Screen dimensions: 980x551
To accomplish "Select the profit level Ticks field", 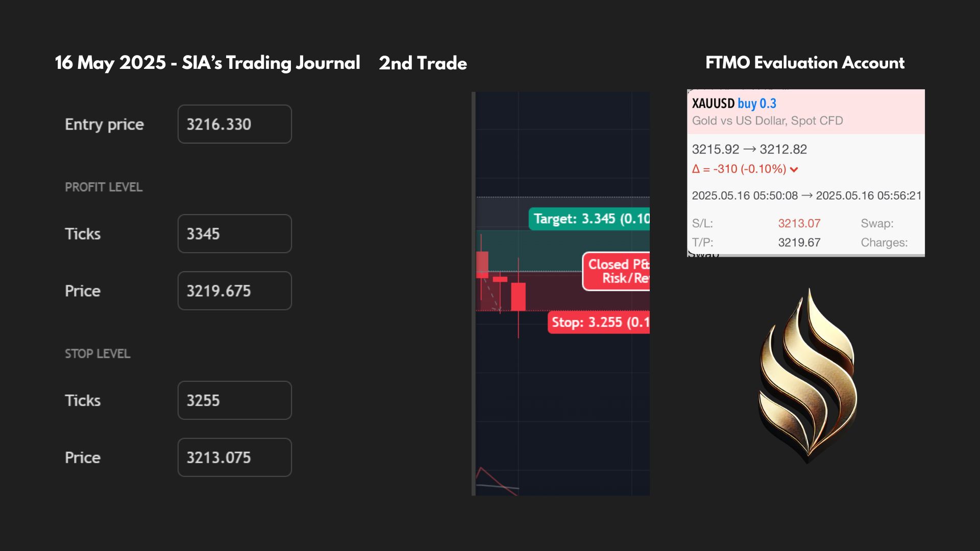I will (x=234, y=234).
